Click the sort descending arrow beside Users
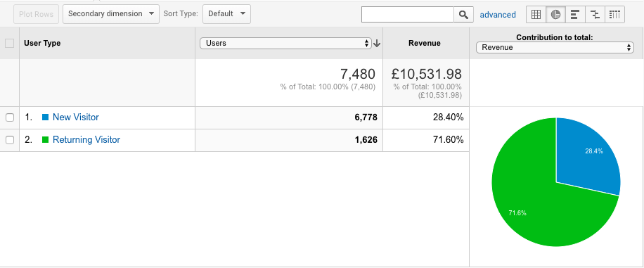 (x=377, y=43)
